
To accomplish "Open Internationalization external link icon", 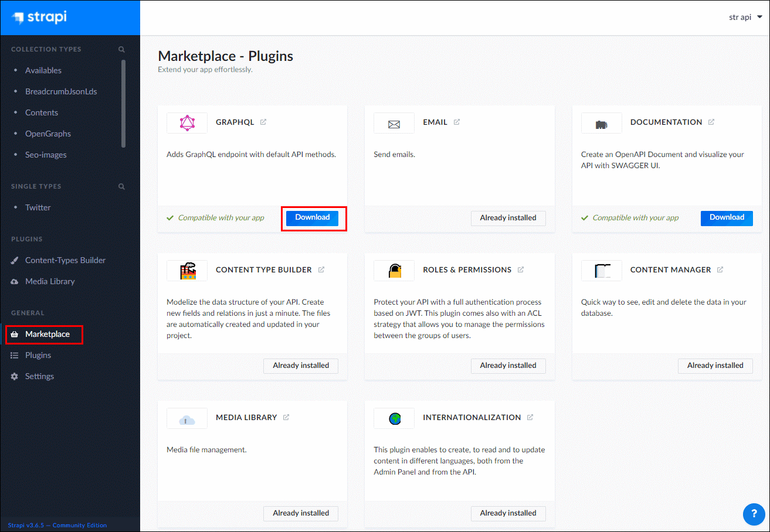I will [530, 417].
